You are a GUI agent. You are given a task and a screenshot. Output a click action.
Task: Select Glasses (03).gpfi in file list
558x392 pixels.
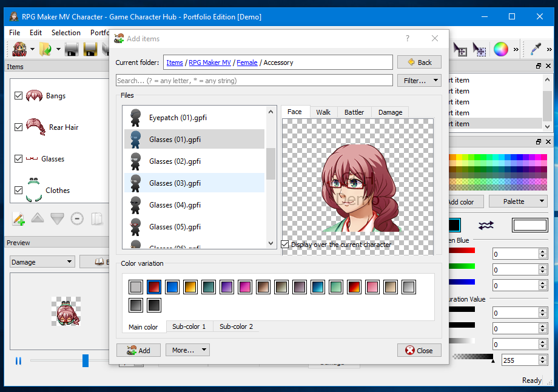[194, 183]
